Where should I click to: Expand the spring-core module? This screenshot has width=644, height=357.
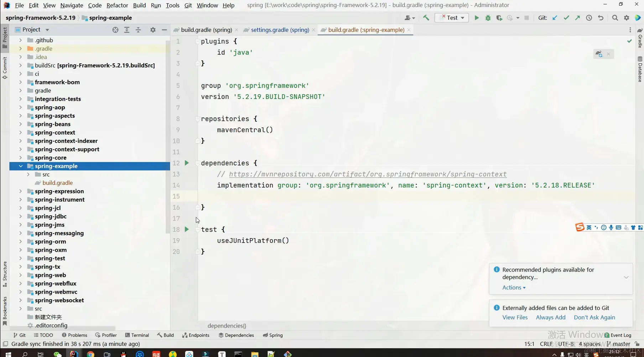click(x=20, y=158)
